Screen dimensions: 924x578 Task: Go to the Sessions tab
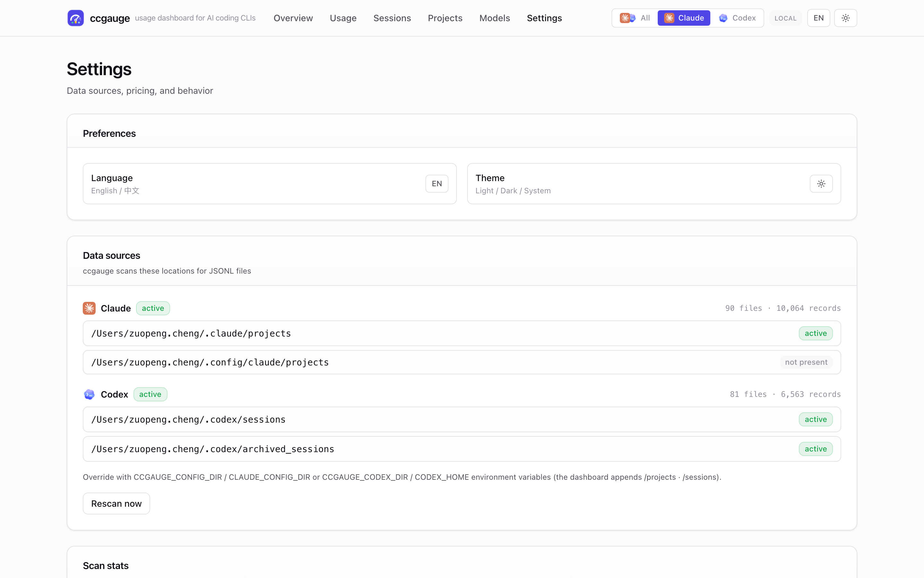click(392, 18)
